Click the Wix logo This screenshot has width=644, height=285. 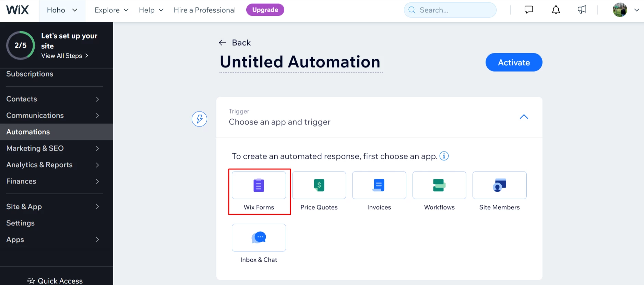coord(17,10)
